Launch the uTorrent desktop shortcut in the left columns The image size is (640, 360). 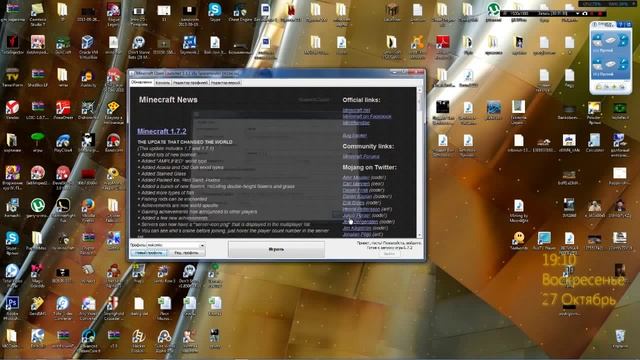[37, 207]
